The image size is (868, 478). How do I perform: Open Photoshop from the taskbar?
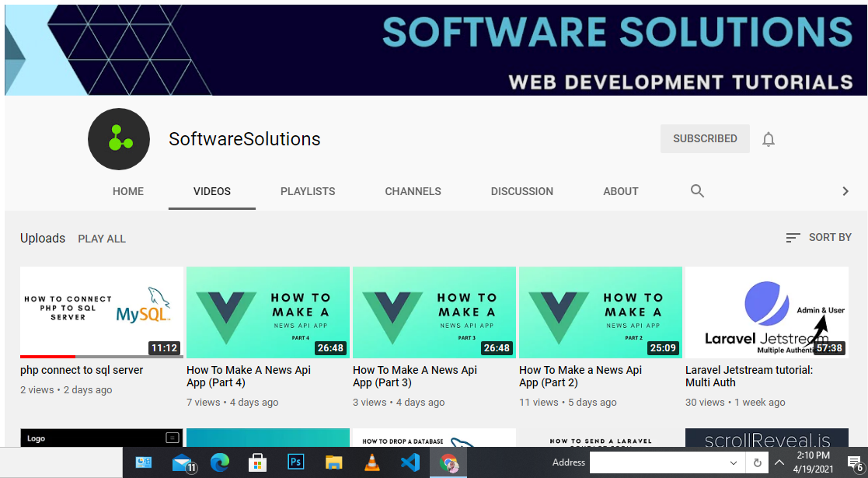295,462
